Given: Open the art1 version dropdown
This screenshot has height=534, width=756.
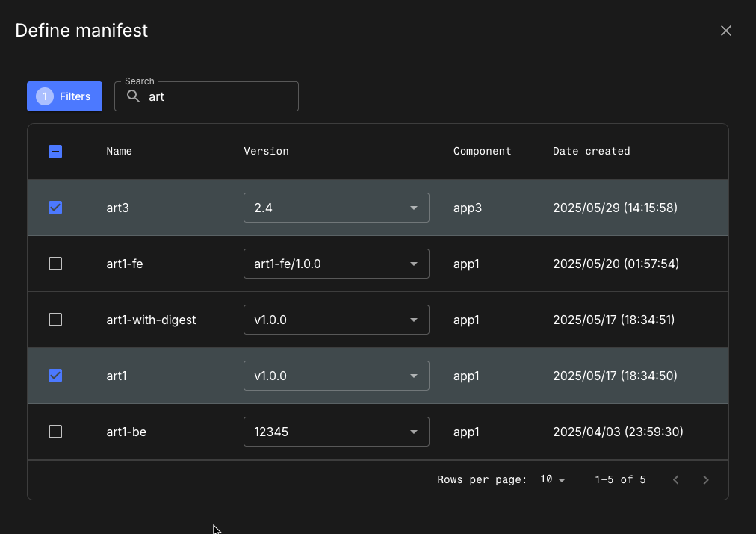Looking at the screenshot, I should [336, 376].
